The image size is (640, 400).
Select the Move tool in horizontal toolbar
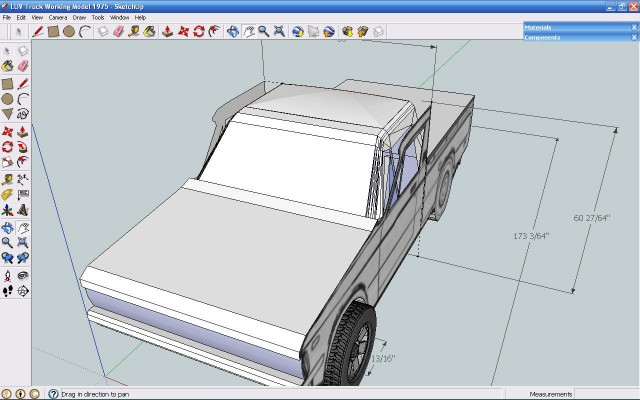[x=183, y=31]
